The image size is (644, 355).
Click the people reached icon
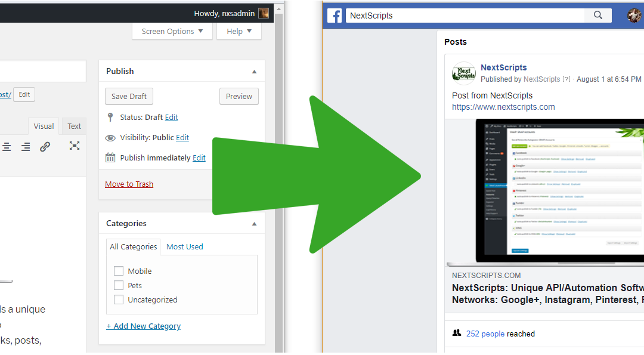[x=457, y=333]
